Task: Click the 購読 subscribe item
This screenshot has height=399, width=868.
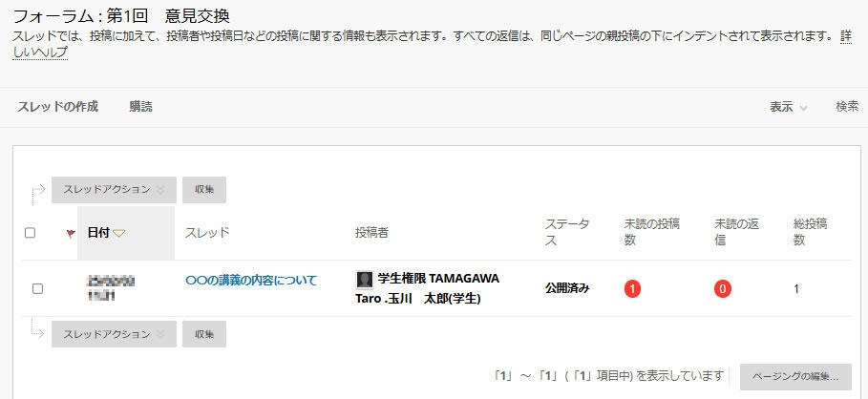Action: click(141, 107)
